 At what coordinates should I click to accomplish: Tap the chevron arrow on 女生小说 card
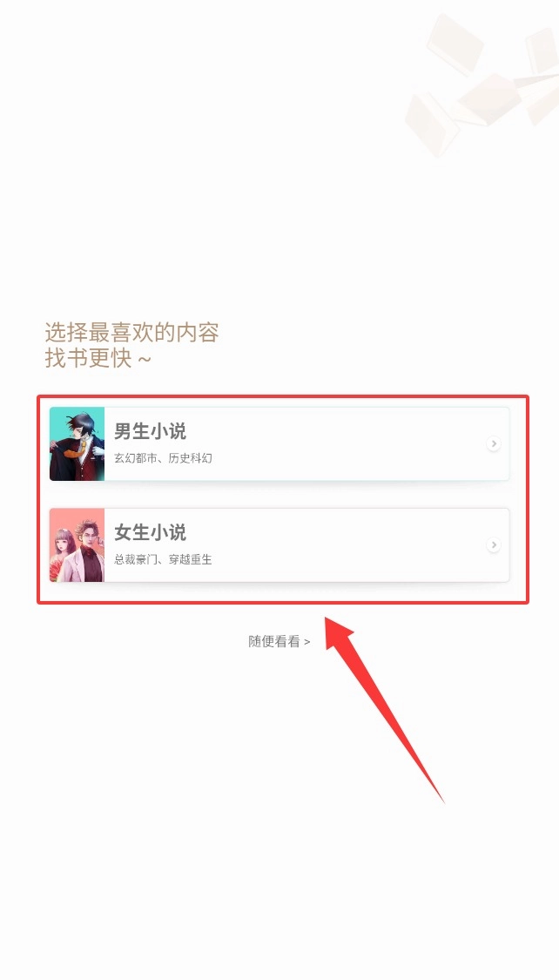[x=494, y=545]
